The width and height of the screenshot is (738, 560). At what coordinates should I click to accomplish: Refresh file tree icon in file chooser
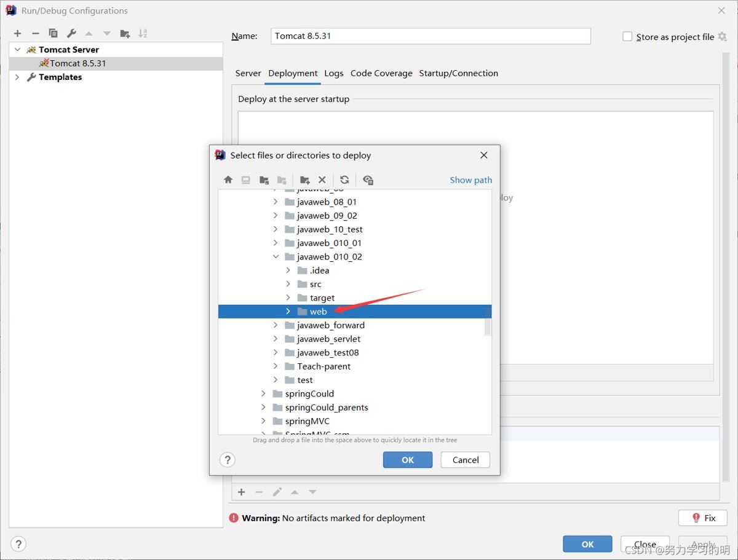coord(344,179)
